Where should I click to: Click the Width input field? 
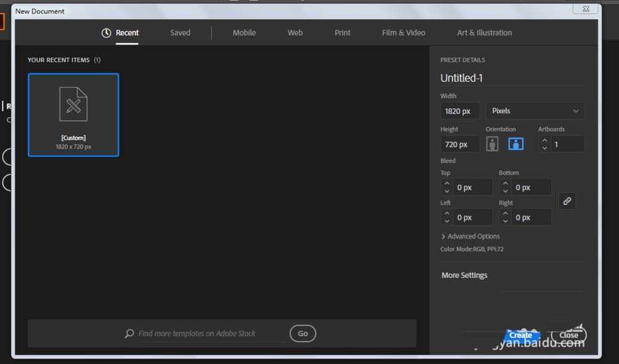coord(459,111)
